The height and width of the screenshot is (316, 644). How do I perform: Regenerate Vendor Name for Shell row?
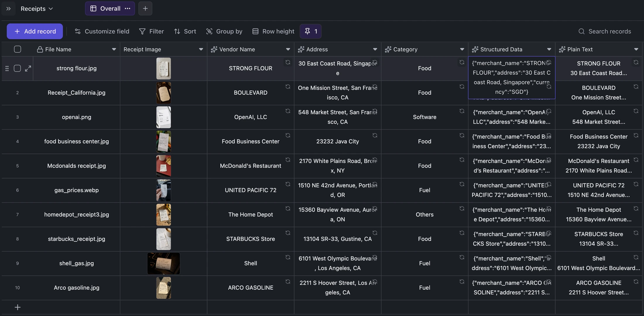[288, 257]
